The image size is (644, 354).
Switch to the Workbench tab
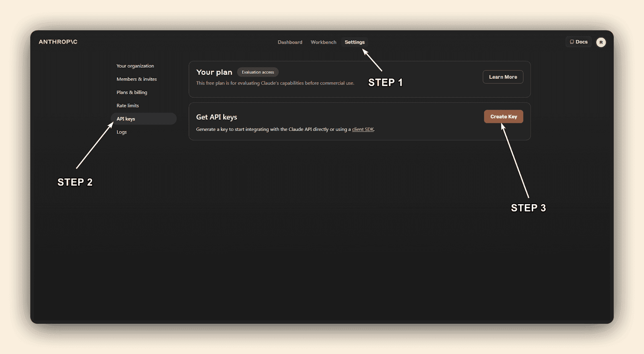click(x=323, y=42)
